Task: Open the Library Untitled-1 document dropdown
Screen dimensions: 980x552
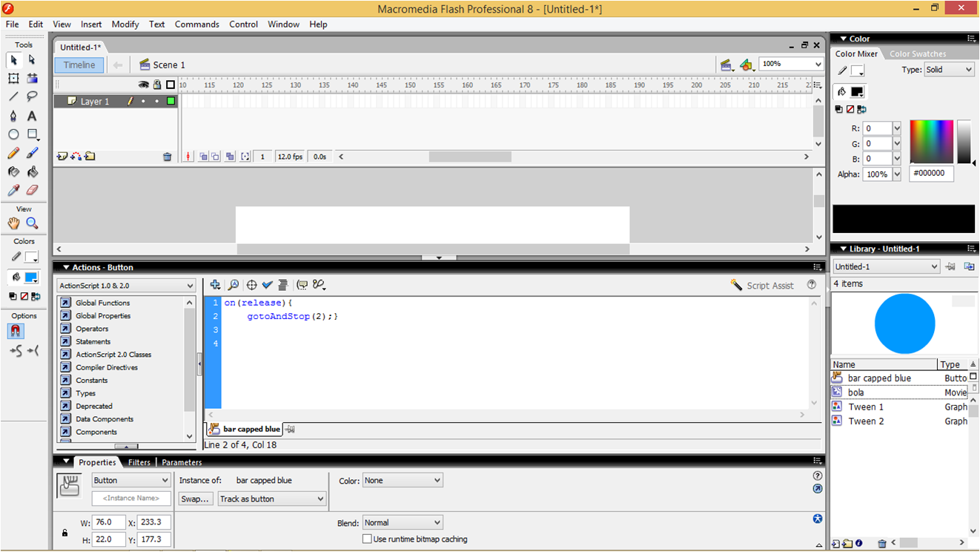Action: coord(886,267)
